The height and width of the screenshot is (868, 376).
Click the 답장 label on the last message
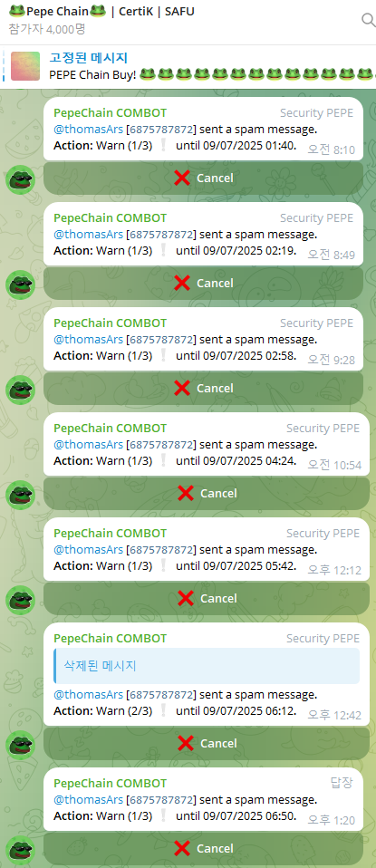click(342, 783)
